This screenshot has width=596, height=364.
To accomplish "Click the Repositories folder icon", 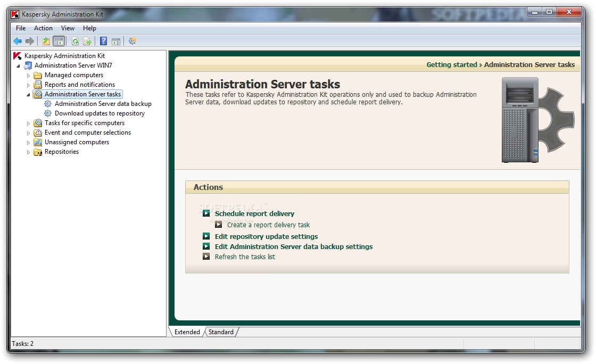I will (x=38, y=152).
